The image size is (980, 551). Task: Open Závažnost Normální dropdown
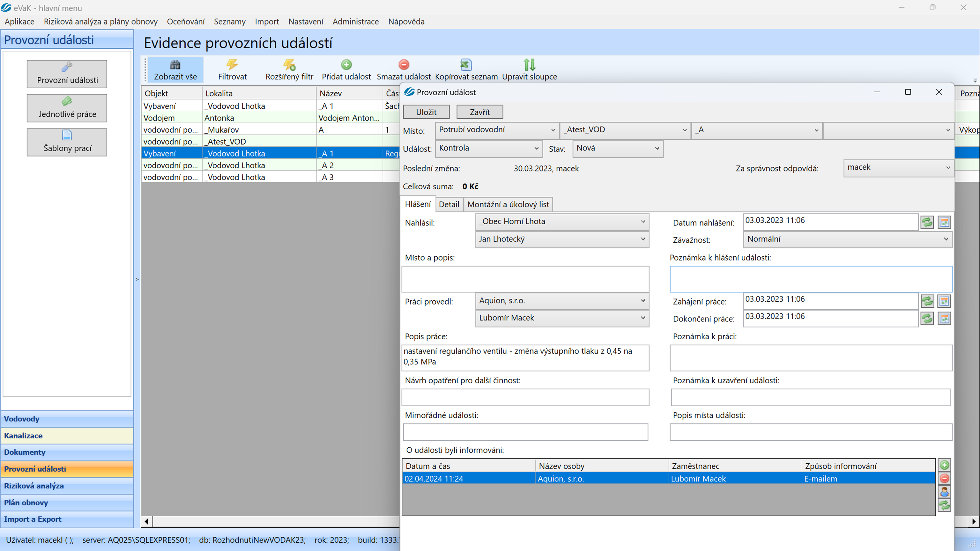point(848,239)
